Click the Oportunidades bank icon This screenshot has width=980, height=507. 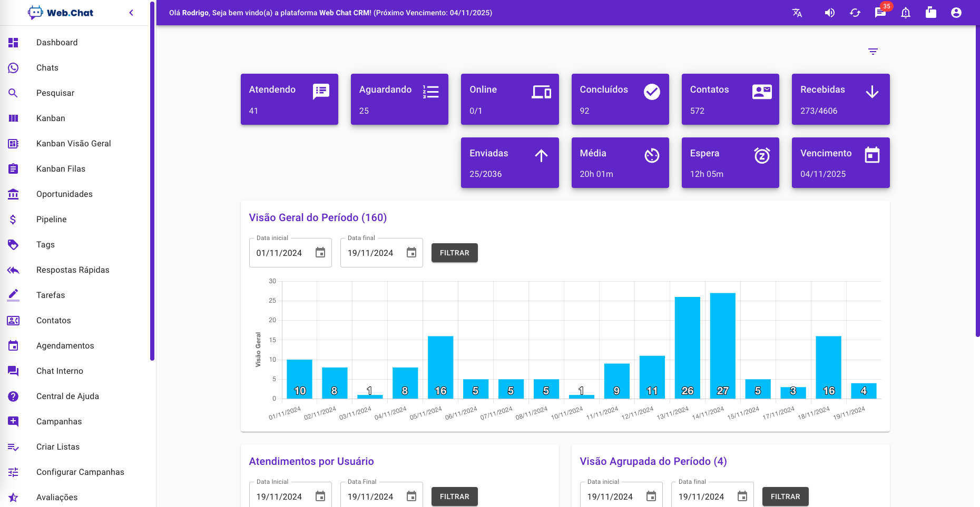(13, 194)
